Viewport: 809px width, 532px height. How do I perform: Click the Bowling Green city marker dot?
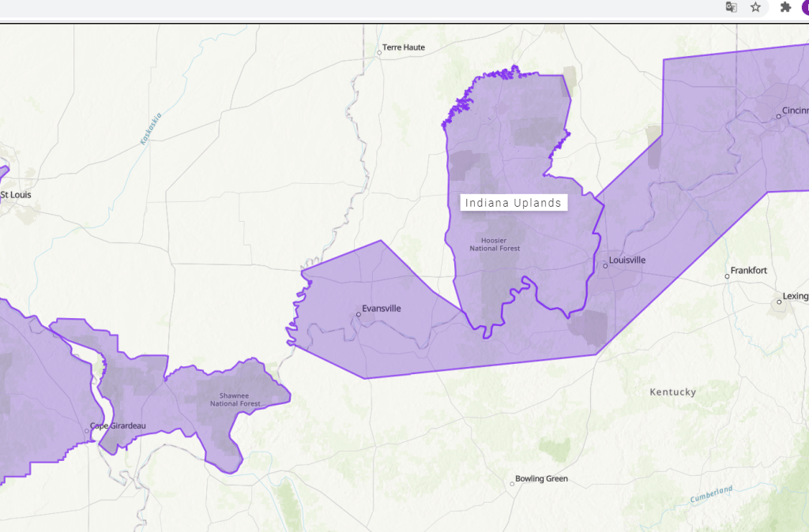[x=511, y=484]
